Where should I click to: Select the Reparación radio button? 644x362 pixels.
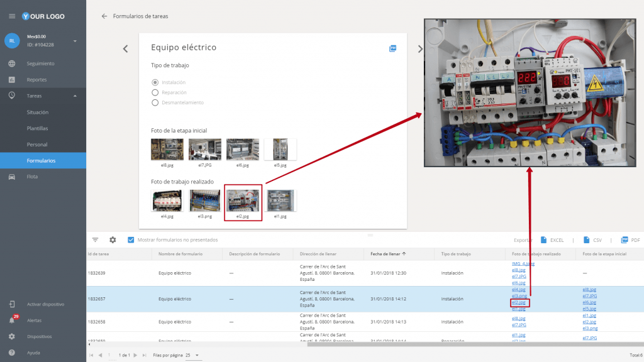(x=155, y=92)
